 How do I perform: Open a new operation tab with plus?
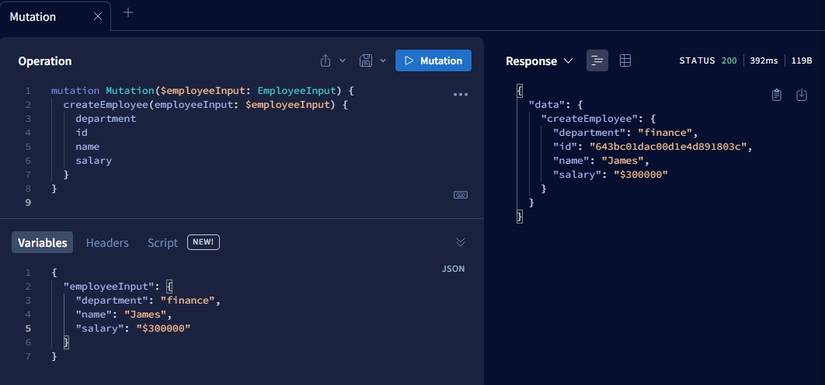click(128, 13)
